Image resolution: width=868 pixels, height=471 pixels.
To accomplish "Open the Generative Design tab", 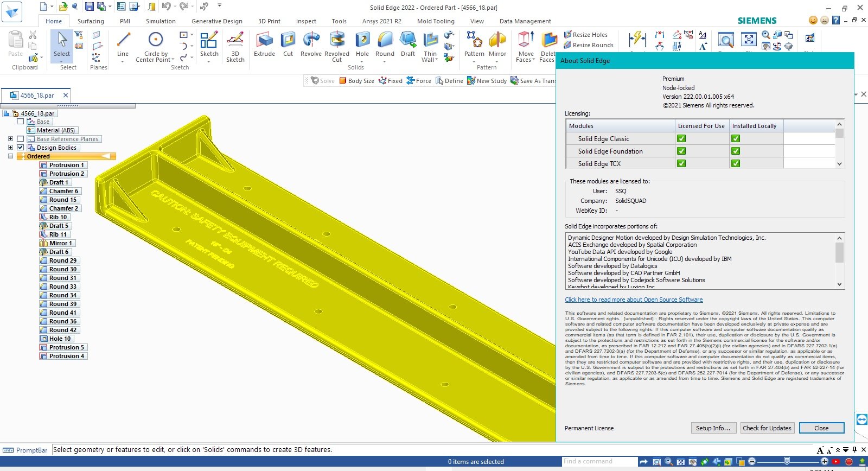I will 217,21.
